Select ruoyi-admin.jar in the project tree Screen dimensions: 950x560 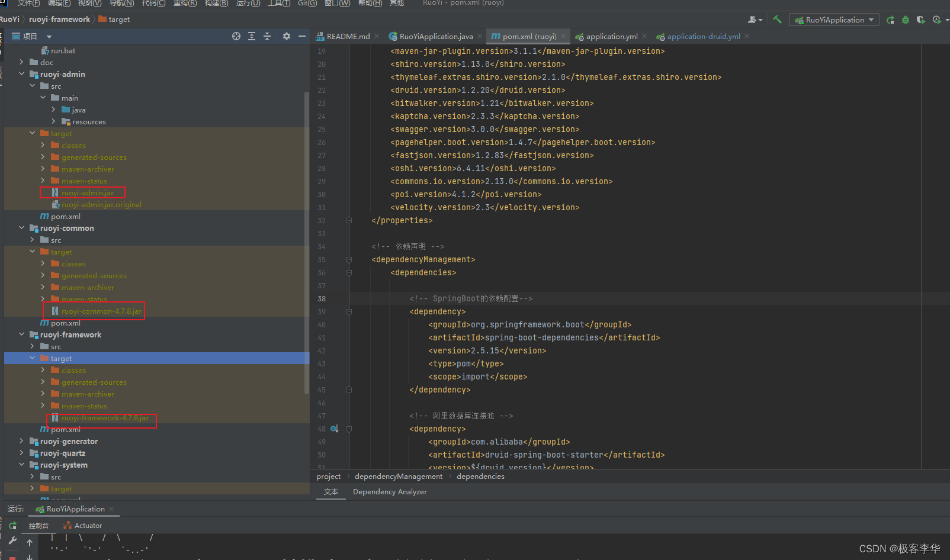[87, 192]
